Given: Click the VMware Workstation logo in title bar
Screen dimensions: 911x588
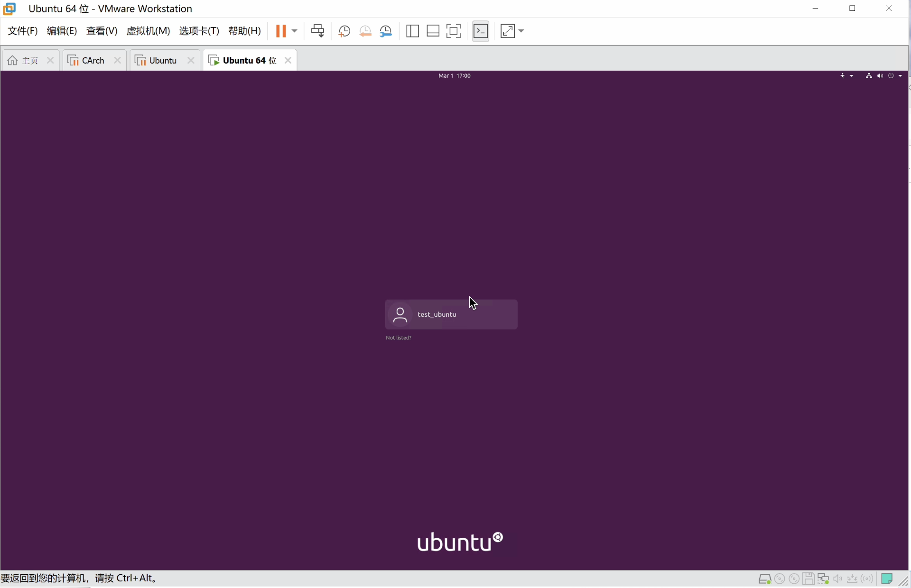Looking at the screenshot, I should click(x=9, y=9).
